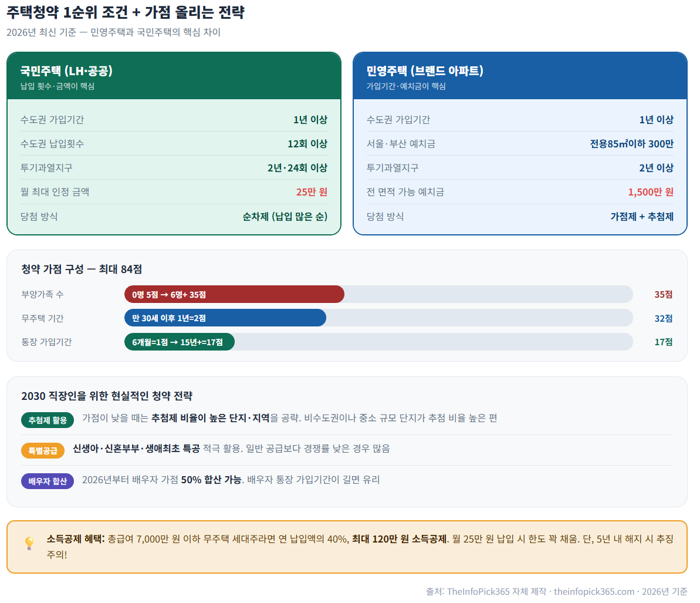Click the 12회 이상 value
This screenshot has width=700, height=603.
[x=307, y=144]
